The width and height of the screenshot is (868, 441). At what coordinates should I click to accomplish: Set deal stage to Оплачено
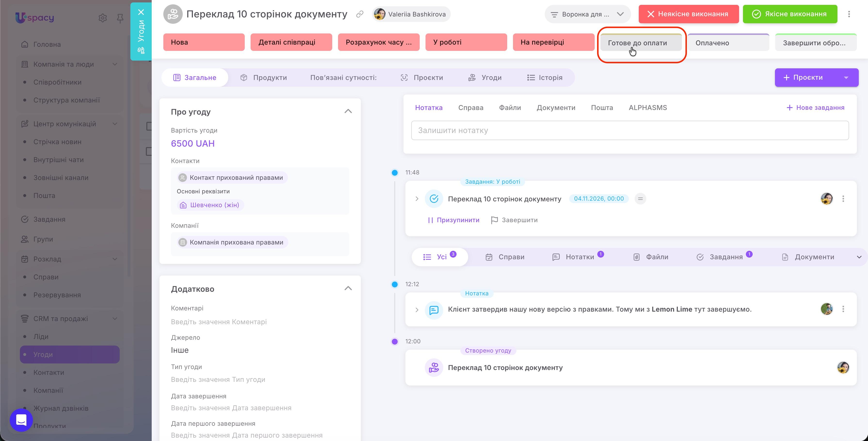(x=728, y=43)
